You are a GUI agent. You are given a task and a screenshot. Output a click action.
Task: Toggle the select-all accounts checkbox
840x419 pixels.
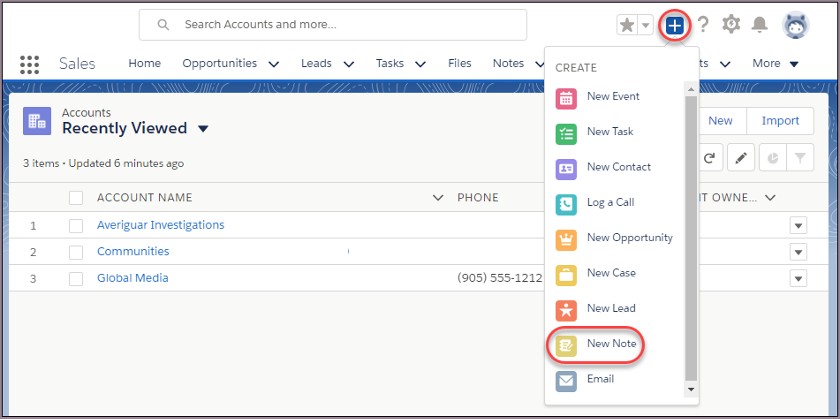pyautogui.click(x=76, y=198)
